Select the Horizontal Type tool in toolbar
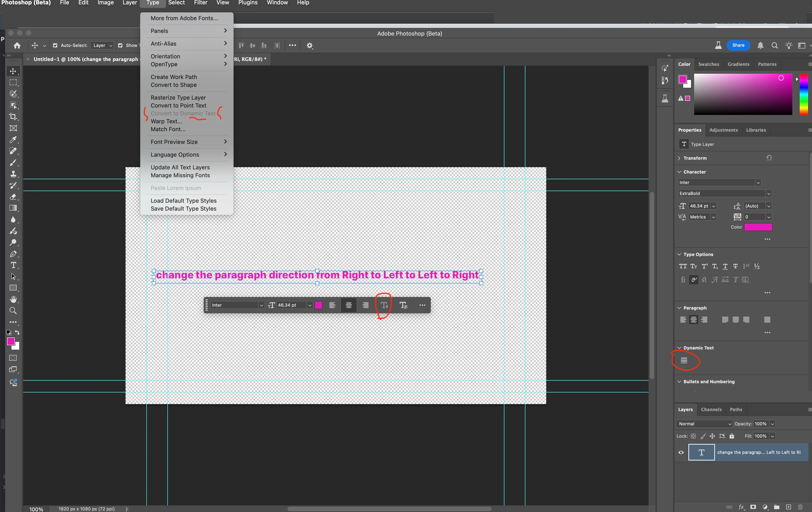The width and height of the screenshot is (812, 512). 13,265
